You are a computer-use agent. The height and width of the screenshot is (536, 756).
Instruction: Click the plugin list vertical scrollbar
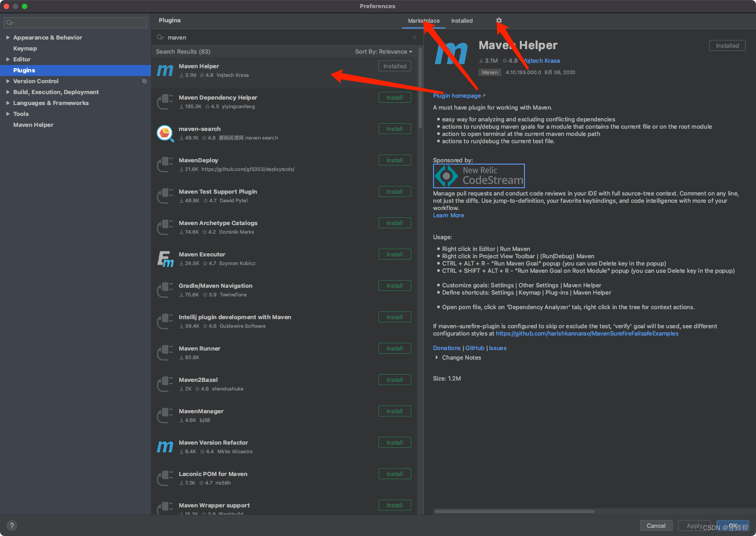(x=420, y=89)
